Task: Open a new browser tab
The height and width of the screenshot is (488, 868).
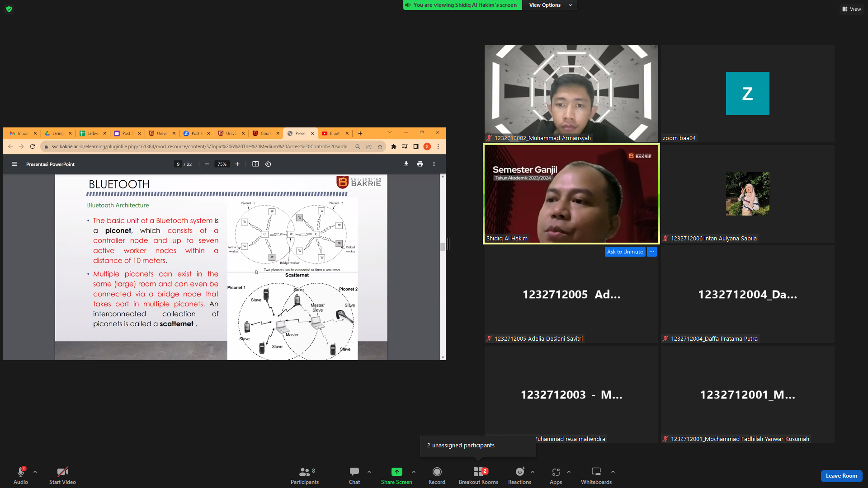Action: tap(360, 133)
